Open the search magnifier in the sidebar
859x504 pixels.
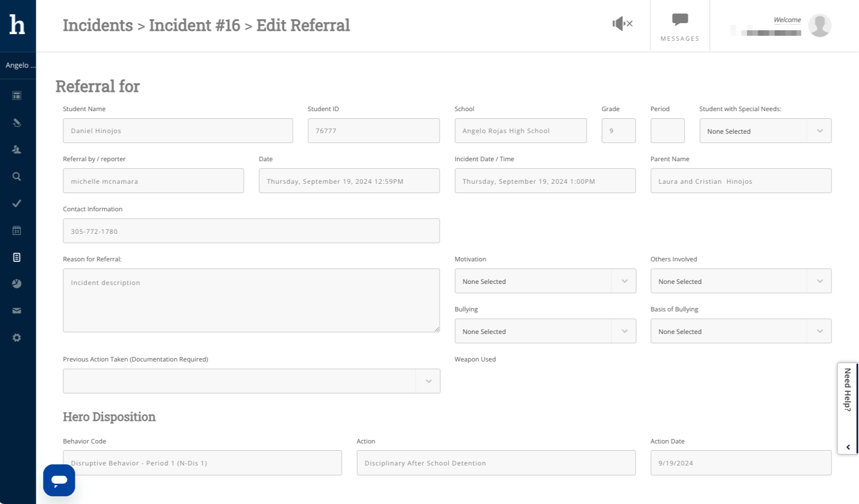pos(17,177)
